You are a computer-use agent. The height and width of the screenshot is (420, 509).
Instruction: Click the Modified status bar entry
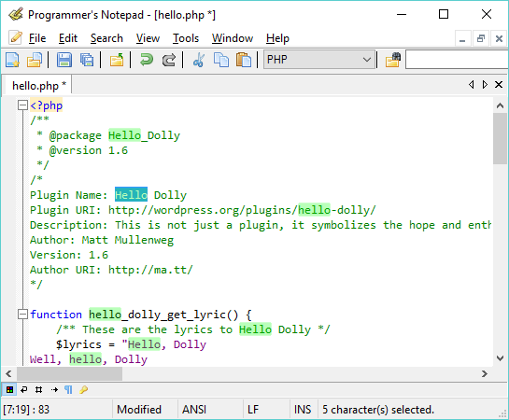(139, 410)
